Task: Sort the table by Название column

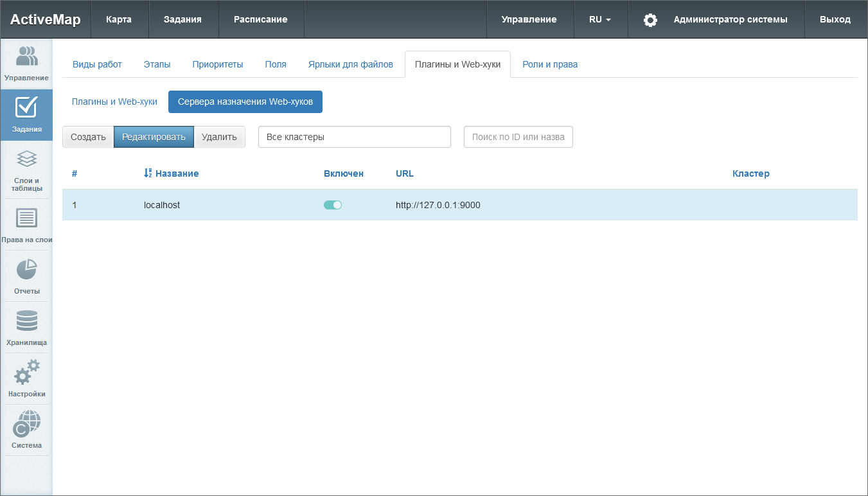Action: pyautogui.click(x=177, y=173)
